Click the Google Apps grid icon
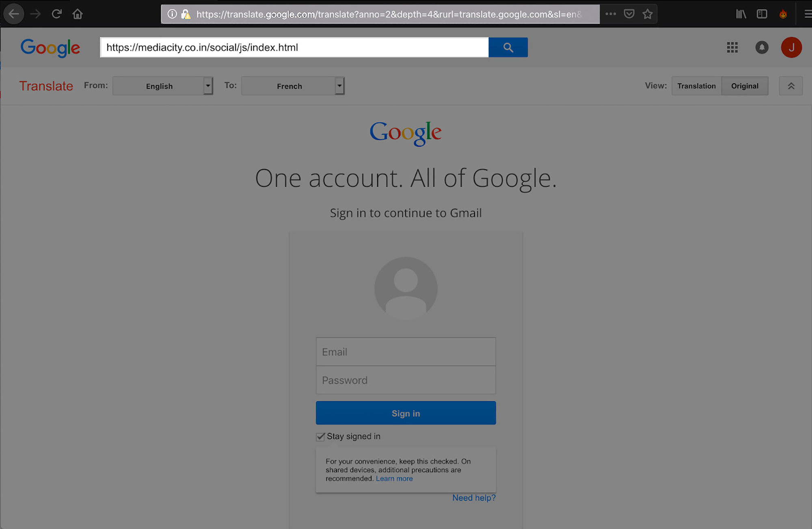 732,48
